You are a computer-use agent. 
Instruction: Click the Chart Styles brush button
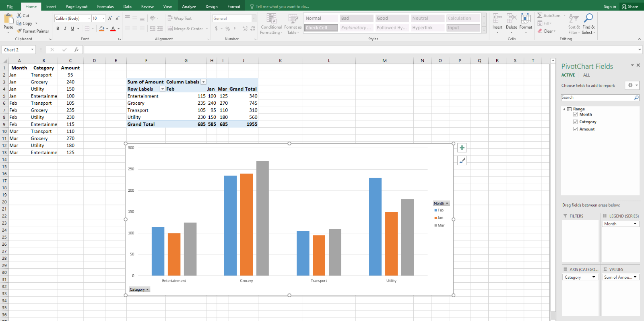(x=462, y=161)
